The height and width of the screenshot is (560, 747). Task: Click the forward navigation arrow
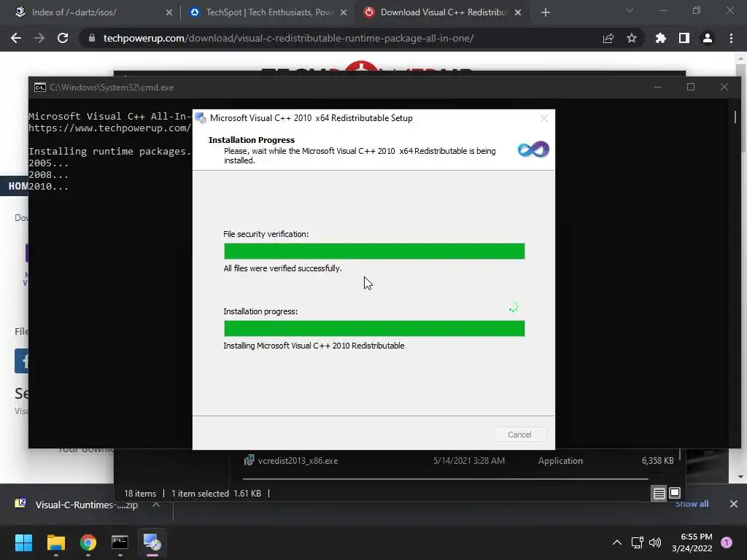(39, 39)
